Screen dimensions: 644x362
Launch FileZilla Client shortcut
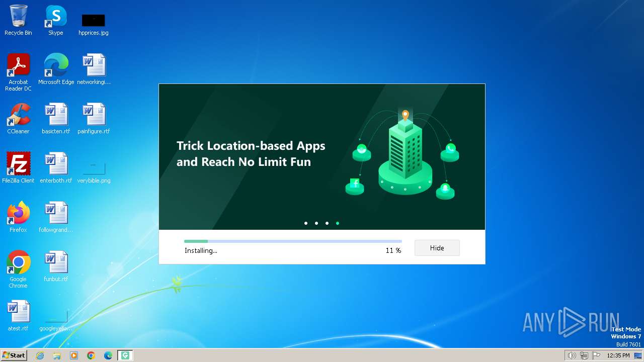(18, 168)
